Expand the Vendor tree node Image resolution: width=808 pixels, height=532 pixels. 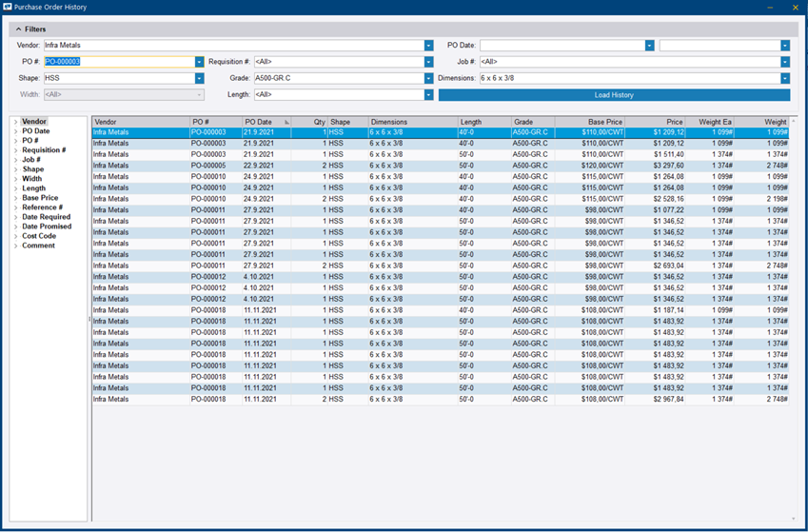tap(14, 122)
